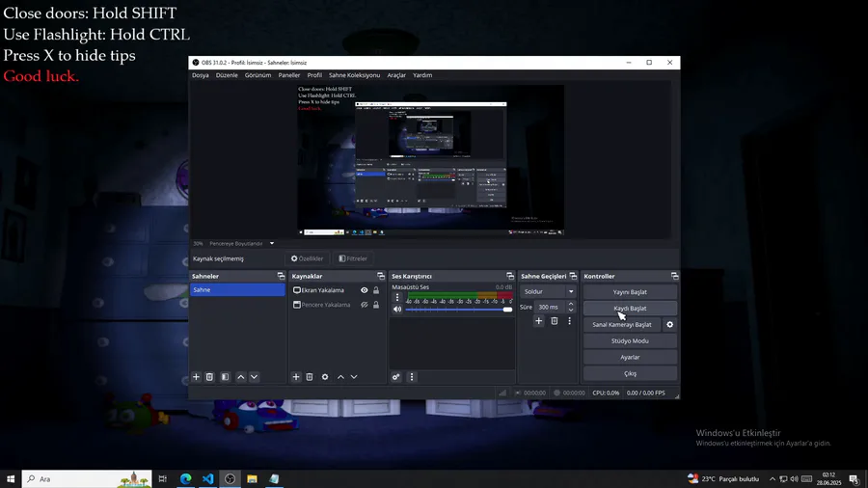Open virtual camera settings gear
Image resolution: width=868 pixels, height=488 pixels.
(670, 325)
